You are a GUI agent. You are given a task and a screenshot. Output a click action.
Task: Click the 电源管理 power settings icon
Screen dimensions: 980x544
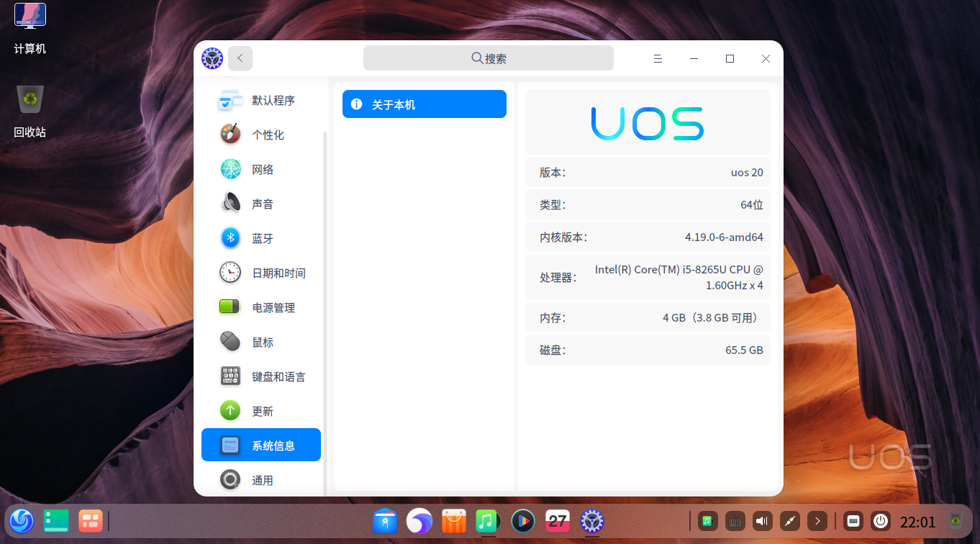pyautogui.click(x=230, y=307)
